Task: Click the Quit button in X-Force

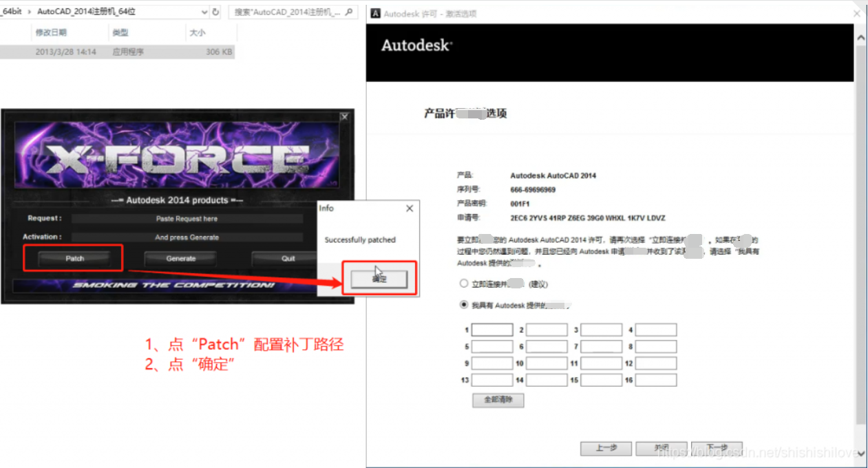Action: click(x=288, y=259)
